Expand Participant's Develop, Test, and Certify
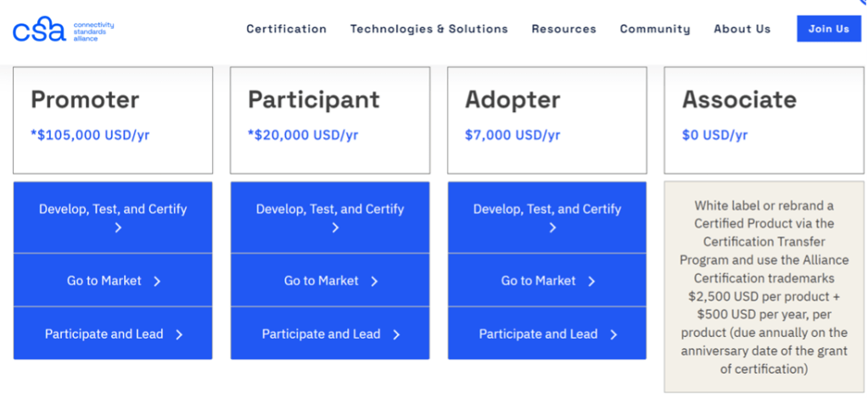This screenshot has width=868, height=399. click(x=330, y=217)
